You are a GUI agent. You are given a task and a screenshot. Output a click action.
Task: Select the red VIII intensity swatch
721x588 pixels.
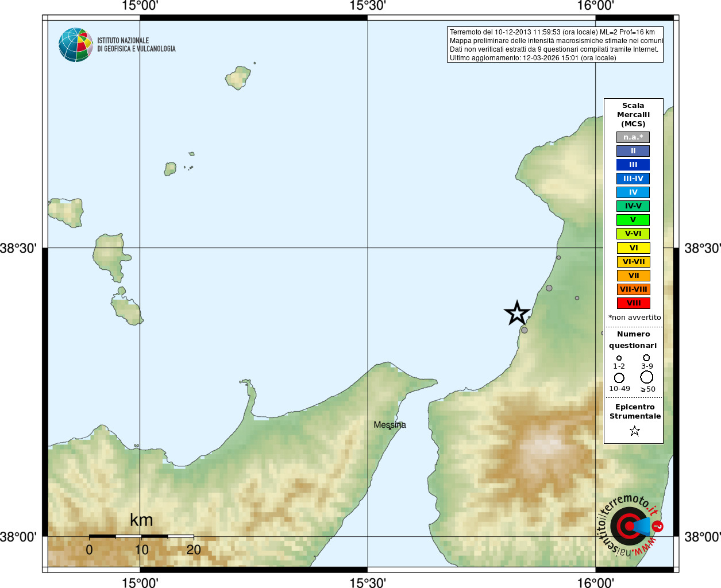coord(633,303)
